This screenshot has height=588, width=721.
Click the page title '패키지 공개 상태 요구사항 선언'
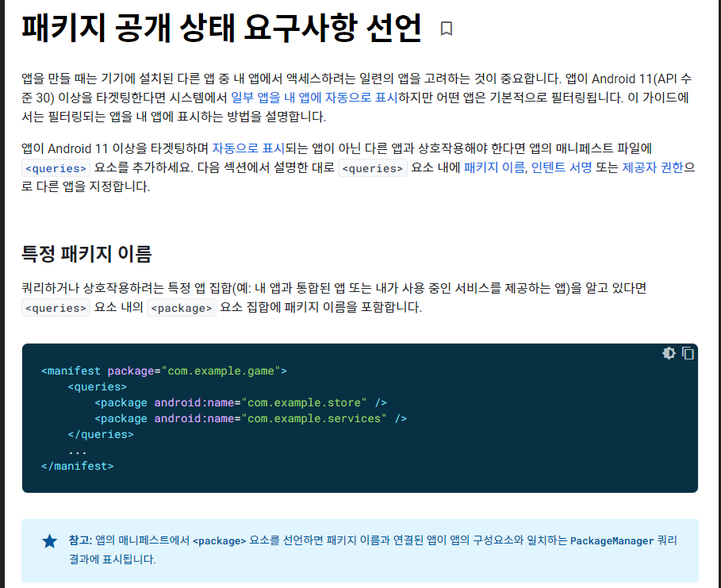[221, 28]
